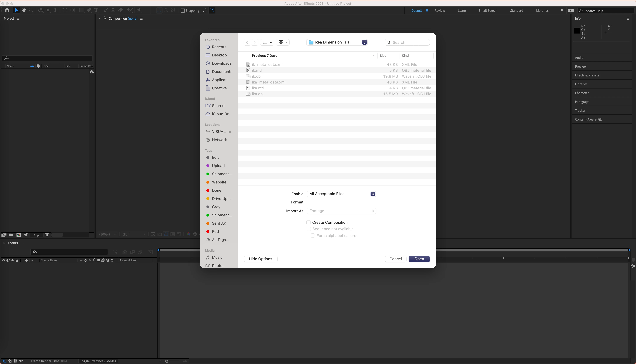
Task: Click the Home icon in the toolbar
Action: [x=7, y=10]
